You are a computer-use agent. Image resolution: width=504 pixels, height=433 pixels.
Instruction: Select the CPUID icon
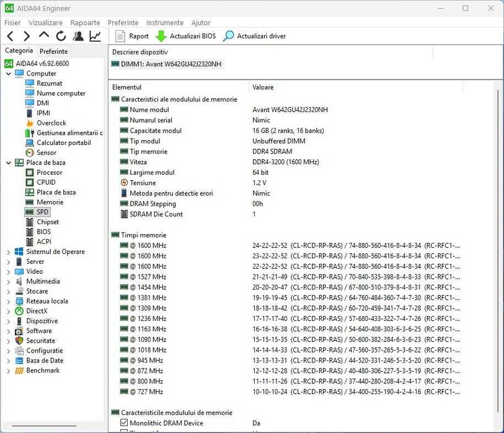point(30,183)
